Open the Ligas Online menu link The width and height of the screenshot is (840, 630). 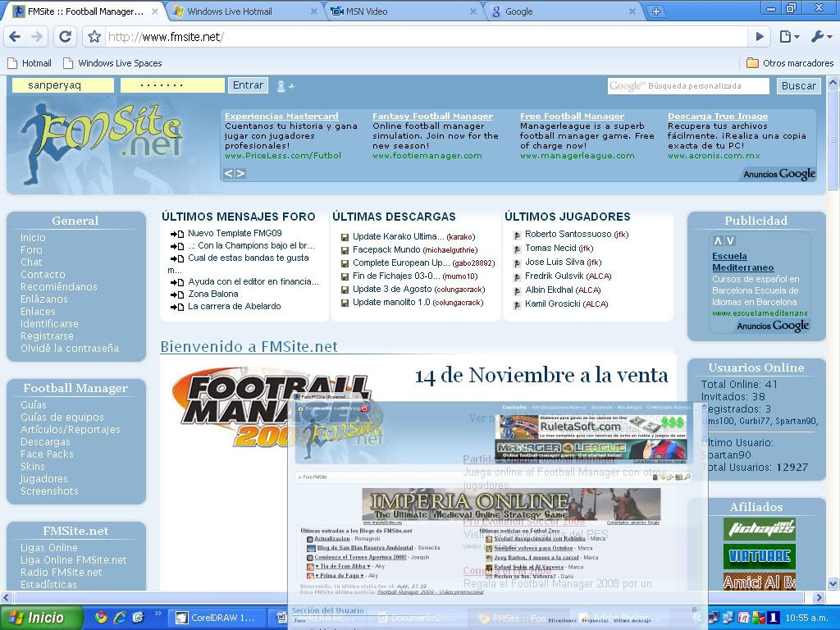(x=48, y=547)
